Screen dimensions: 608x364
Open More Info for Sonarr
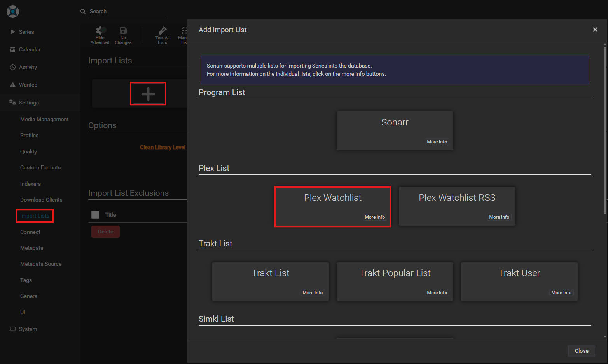click(437, 142)
